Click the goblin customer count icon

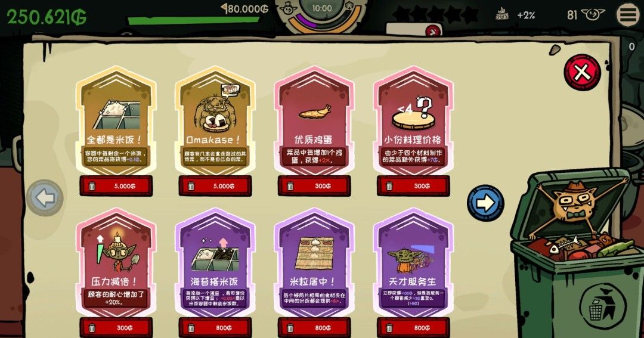pyautogui.click(x=593, y=15)
